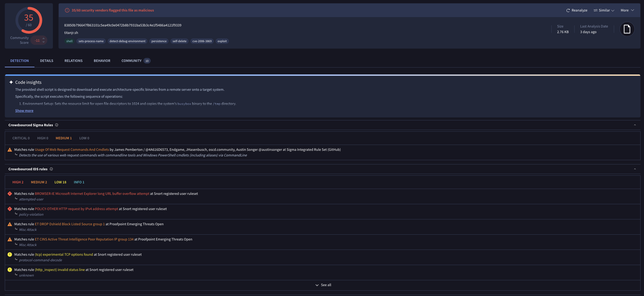Select the file SHA-256 hash text
644x296 pixels.
123,25
